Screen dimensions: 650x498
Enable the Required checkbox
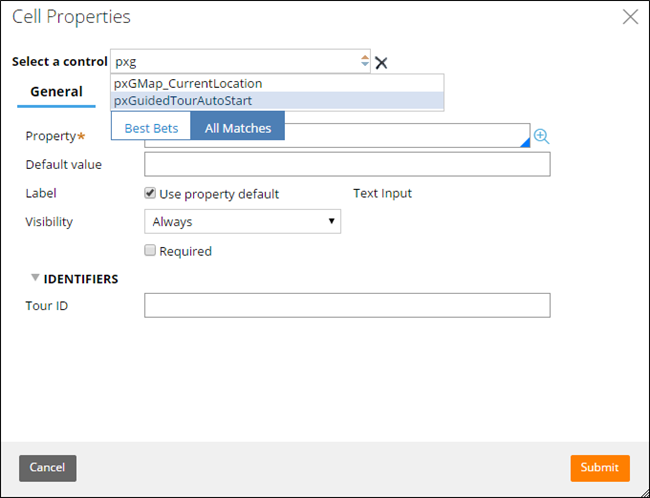(150, 250)
